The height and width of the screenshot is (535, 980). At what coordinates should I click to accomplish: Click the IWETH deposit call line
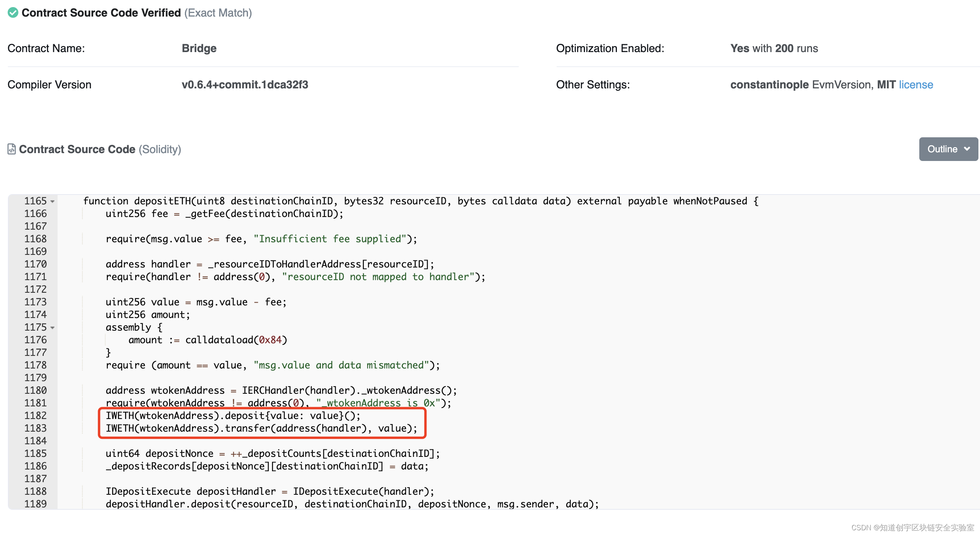(x=233, y=415)
